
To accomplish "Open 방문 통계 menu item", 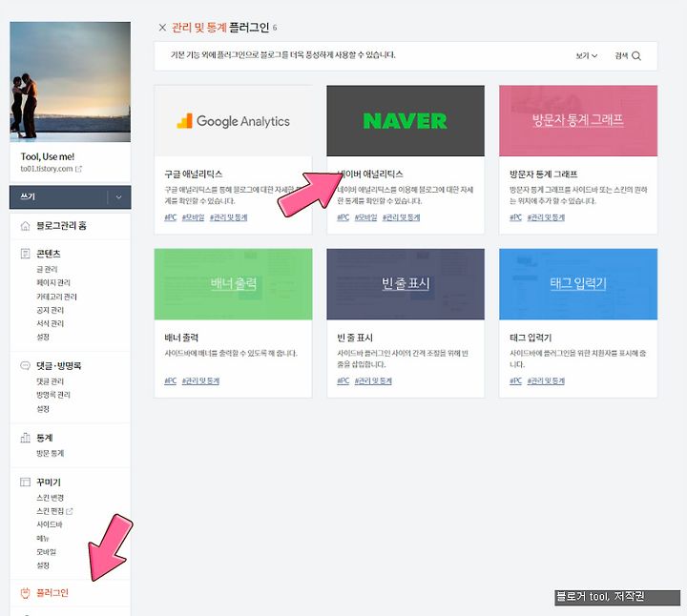I will click(50, 454).
